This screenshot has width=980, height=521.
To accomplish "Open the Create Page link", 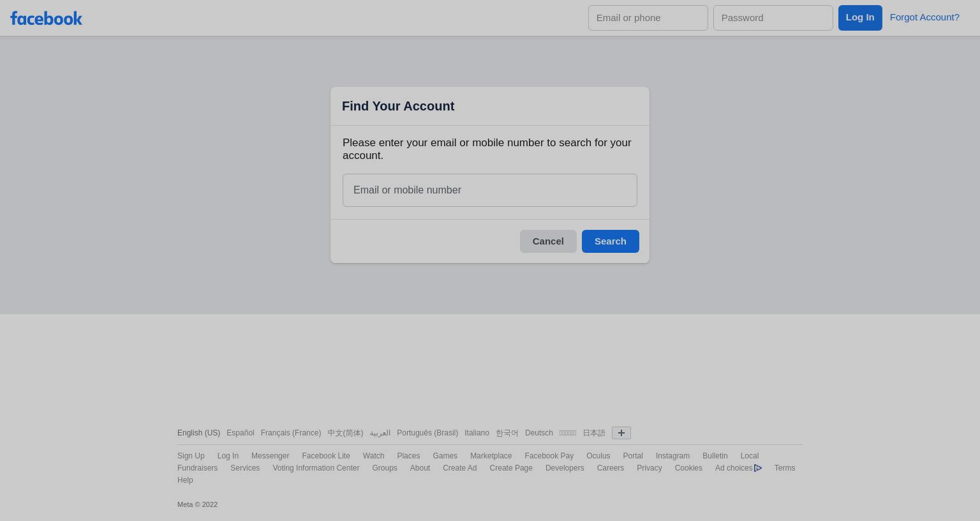I will point(511,468).
